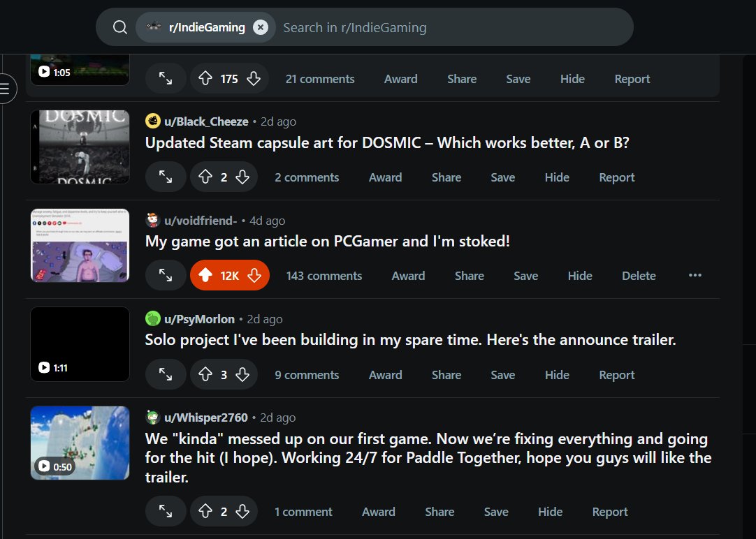Expand the solo project announce trailer post
This screenshot has width=756, height=539.
[x=166, y=374]
